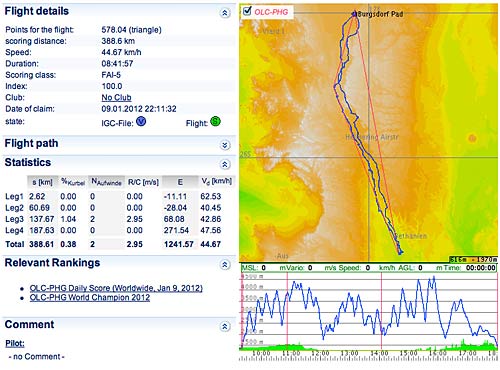Select Leg3 distance value 137.67
Screen dimensions: 500x370
pos(41,219)
